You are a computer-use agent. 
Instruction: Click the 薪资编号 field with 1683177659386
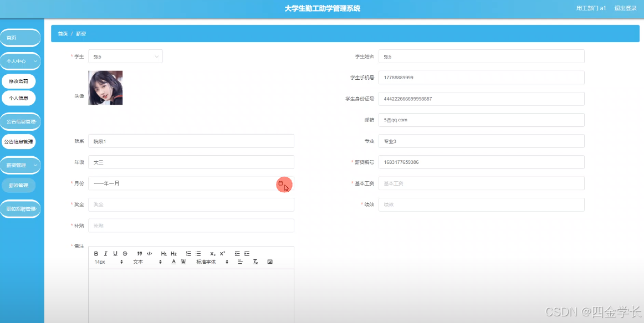pos(482,162)
